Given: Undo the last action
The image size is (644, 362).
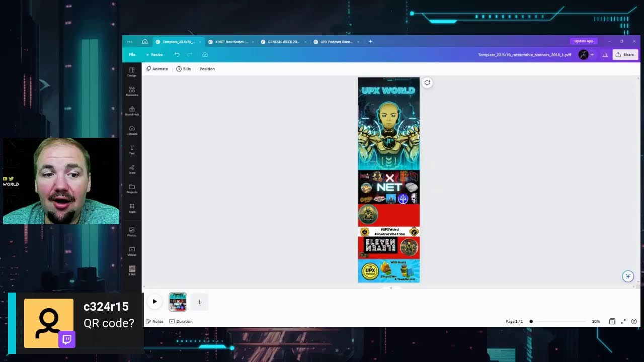Looking at the screenshot, I should point(177,54).
